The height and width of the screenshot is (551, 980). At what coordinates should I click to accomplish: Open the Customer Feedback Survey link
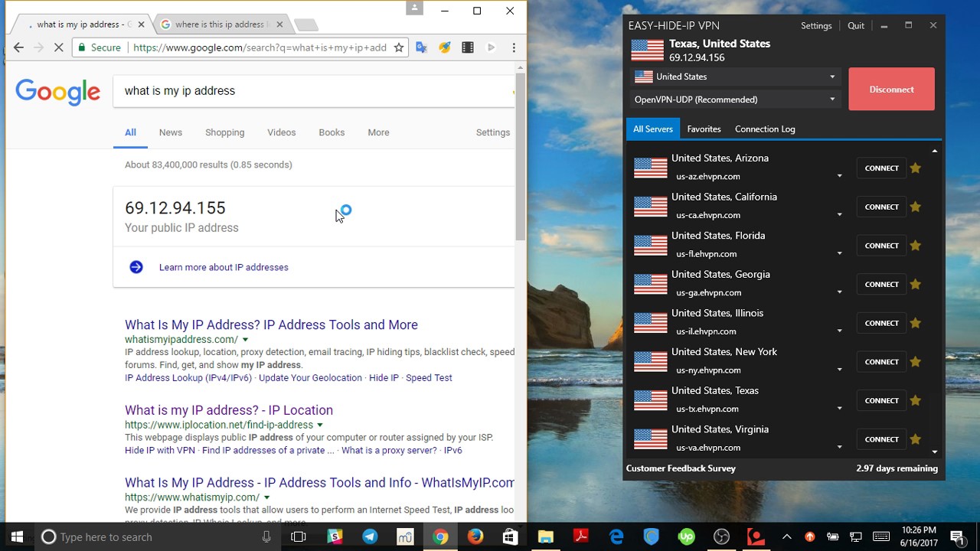681,468
